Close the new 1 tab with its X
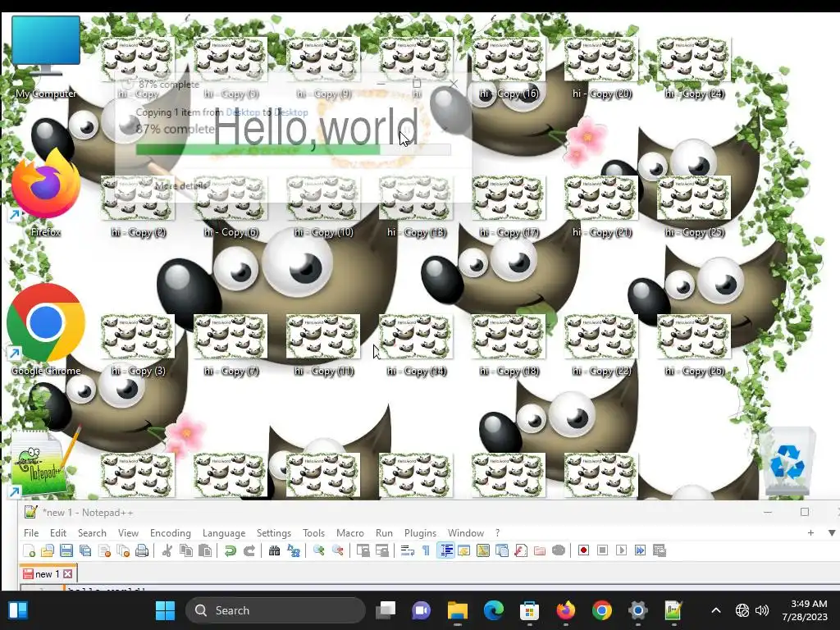This screenshot has height=630, width=840. point(67,573)
